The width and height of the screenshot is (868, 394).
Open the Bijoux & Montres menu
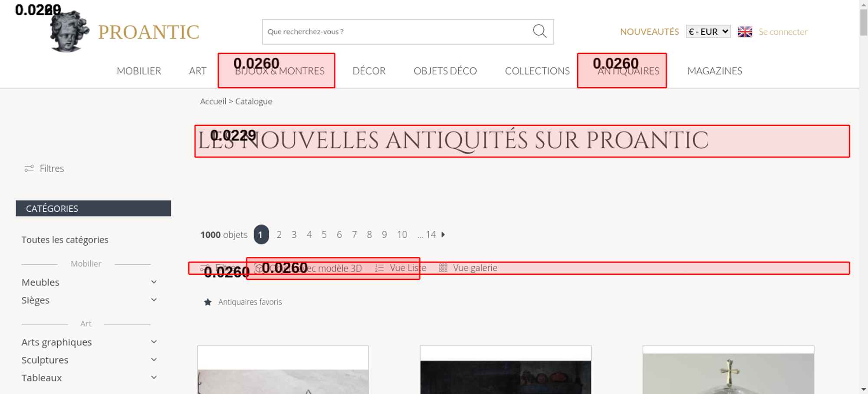[x=279, y=71]
